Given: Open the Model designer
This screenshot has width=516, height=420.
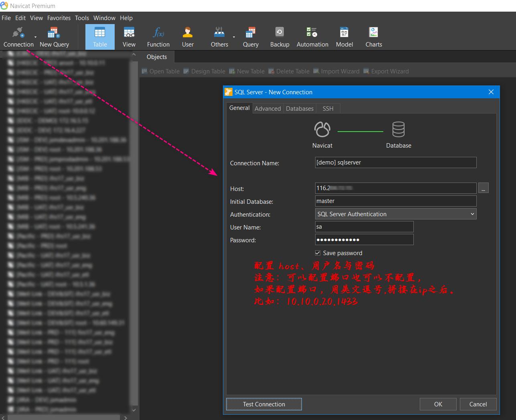Looking at the screenshot, I should click(x=344, y=37).
